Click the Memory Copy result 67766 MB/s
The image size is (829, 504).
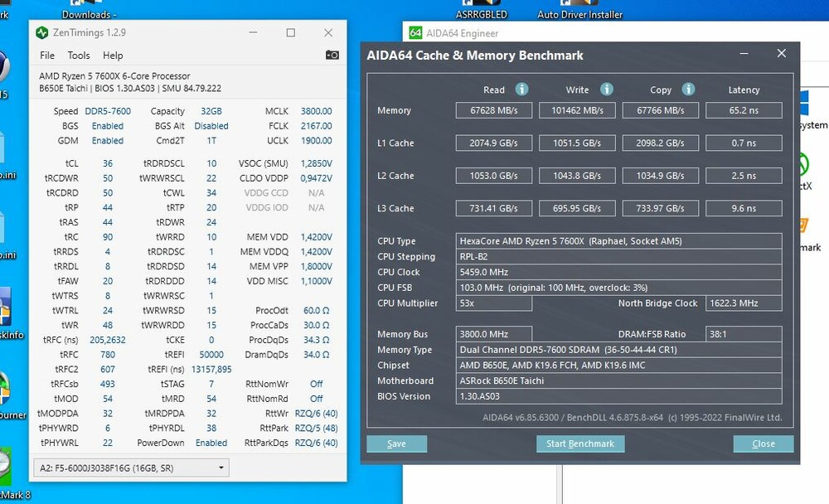click(x=661, y=110)
